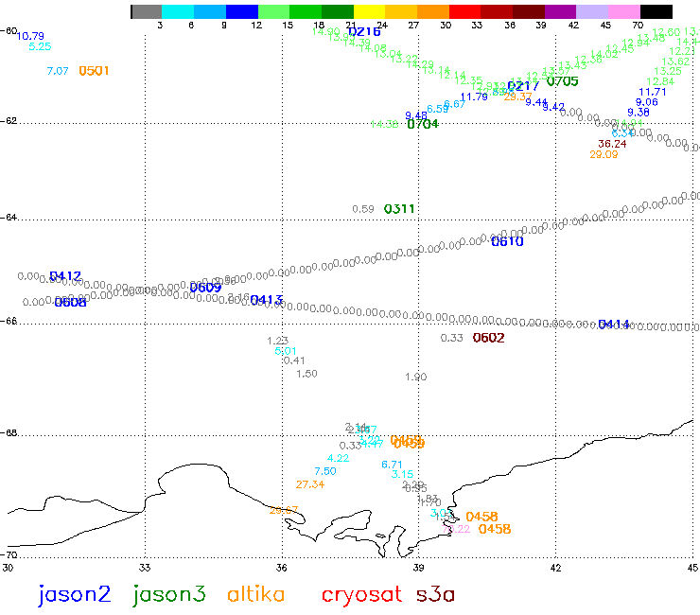Click the blue 0413 track label

pyautogui.click(x=266, y=301)
